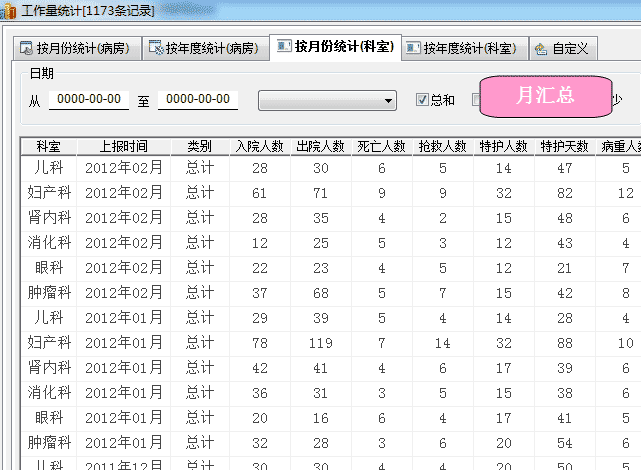The height and width of the screenshot is (470, 641).
Task: Click the 按月份统计(病房) tab icon
Action: point(26,48)
